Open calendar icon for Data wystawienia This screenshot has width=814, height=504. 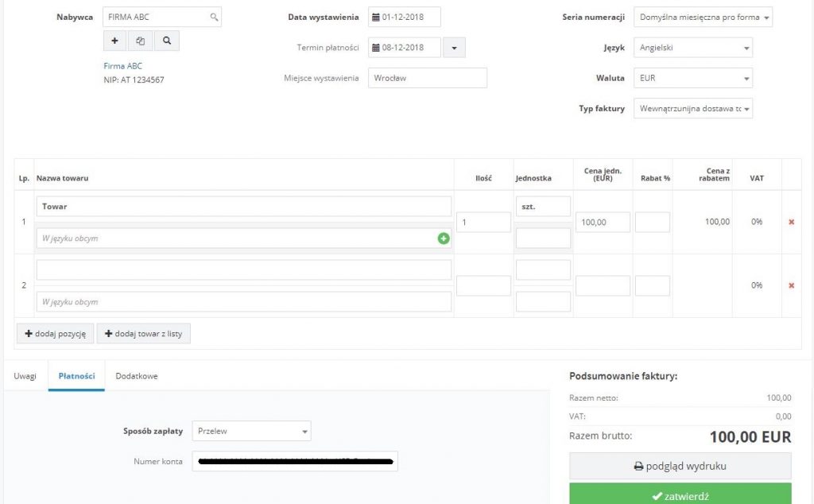click(x=376, y=17)
